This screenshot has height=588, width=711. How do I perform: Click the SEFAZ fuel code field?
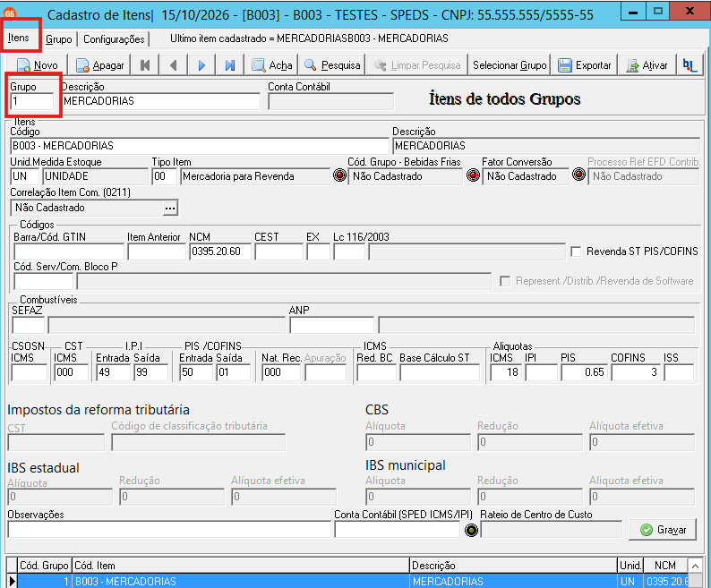click(x=28, y=326)
